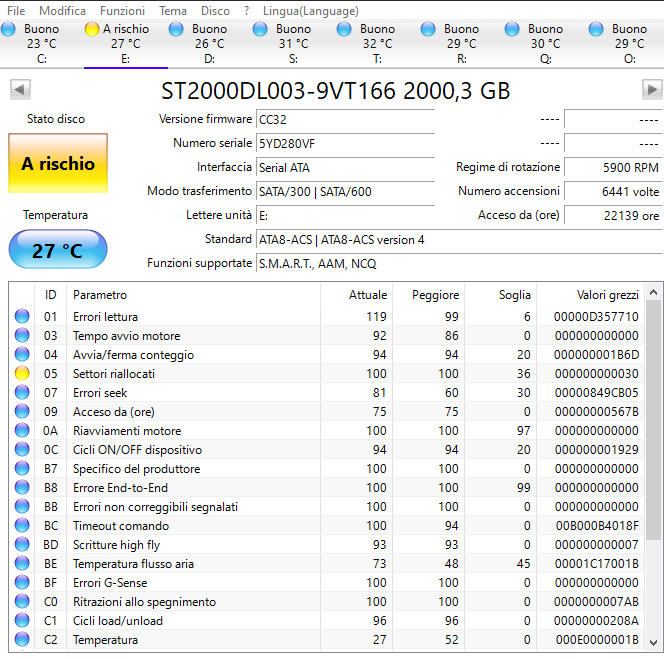The width and height of the screenshot is (664, 659).
Task: Click the Parametro column header
Action: tap(194, 294)
